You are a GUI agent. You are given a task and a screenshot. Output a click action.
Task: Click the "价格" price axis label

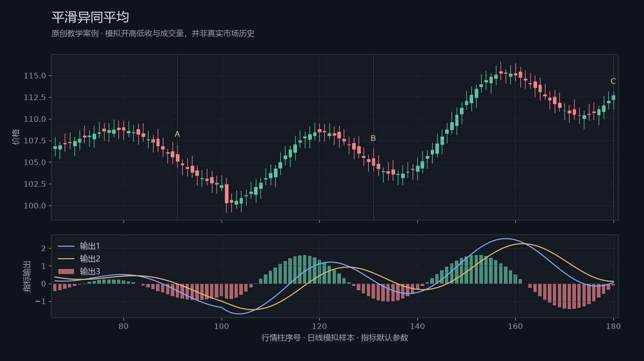point(16,137)
